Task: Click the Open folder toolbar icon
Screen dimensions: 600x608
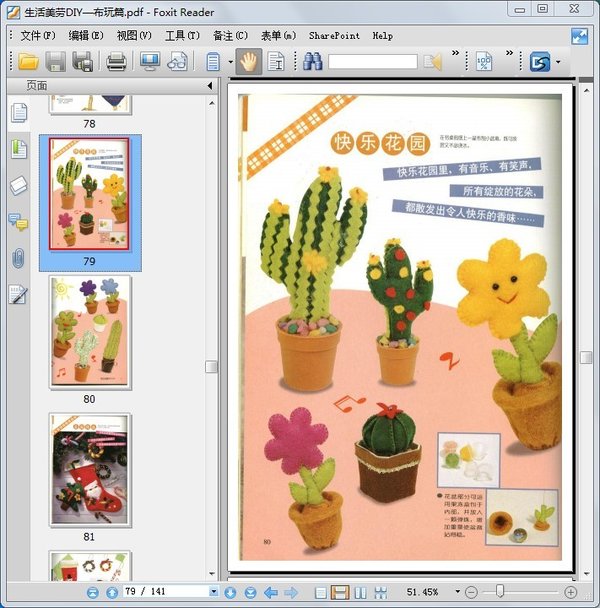Action: (x=28, y=62)
